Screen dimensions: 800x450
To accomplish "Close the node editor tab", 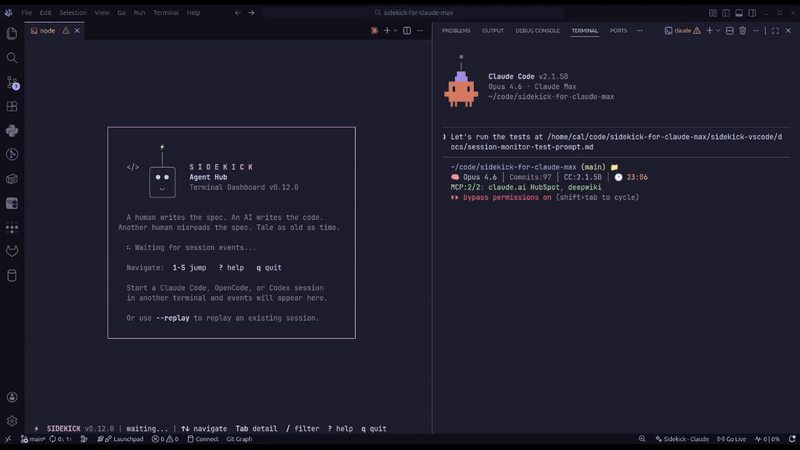I will coord(77,31).
